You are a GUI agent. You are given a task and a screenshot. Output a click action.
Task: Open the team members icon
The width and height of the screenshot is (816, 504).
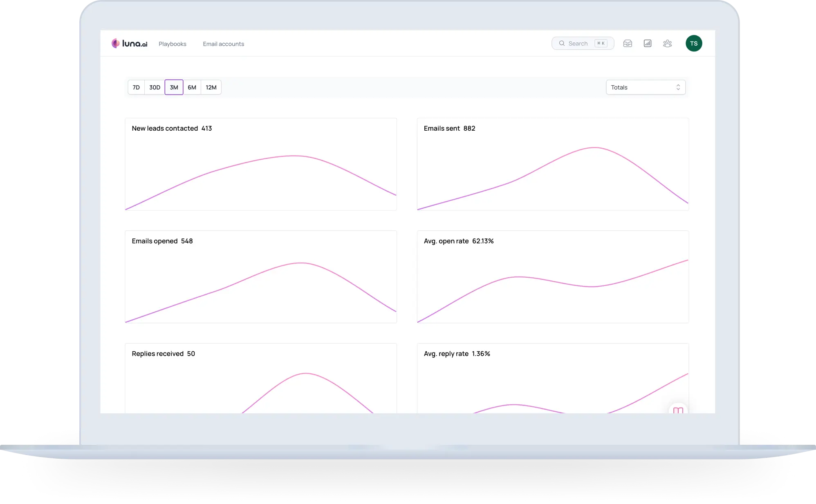click(668, 43)
